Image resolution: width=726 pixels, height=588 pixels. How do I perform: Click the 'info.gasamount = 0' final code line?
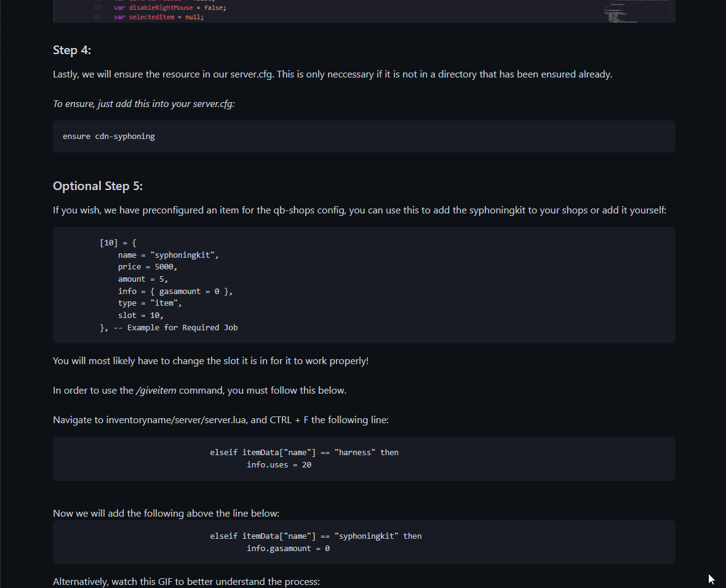(x=288, y=549)
